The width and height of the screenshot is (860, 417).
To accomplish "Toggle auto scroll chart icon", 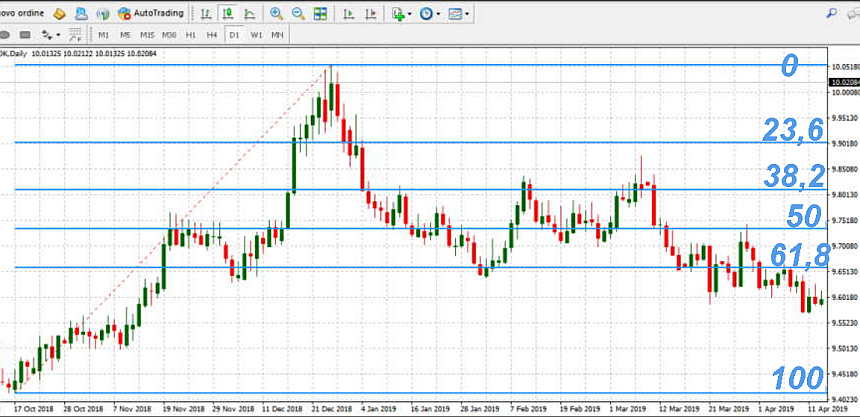I will point(348,14).
